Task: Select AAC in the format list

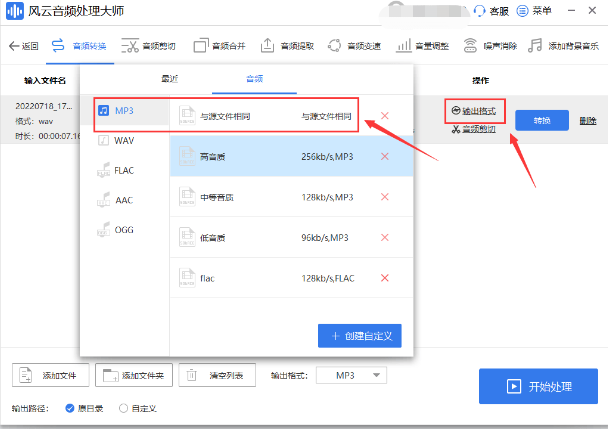Action: (x=124, y=200)
